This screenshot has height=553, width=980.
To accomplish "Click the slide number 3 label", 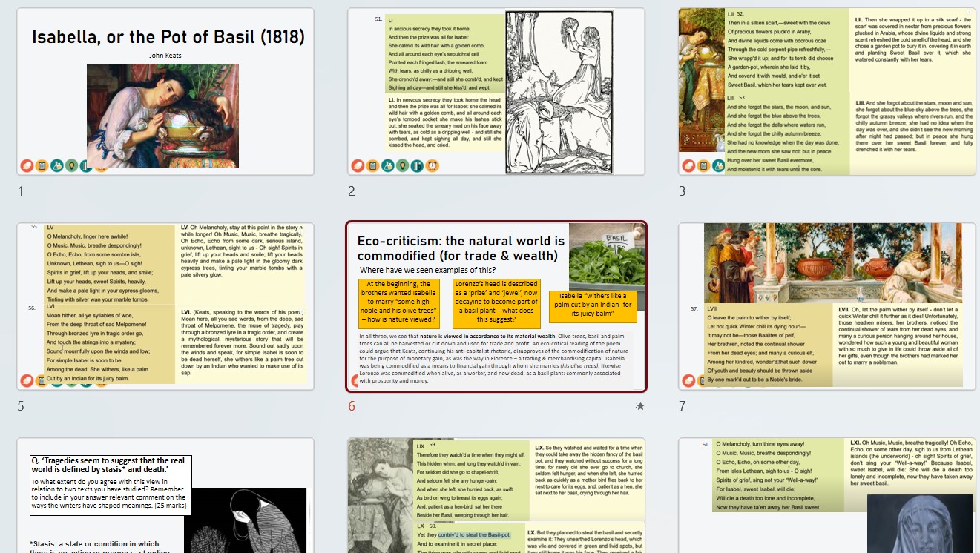I will (x=683, y=191).
